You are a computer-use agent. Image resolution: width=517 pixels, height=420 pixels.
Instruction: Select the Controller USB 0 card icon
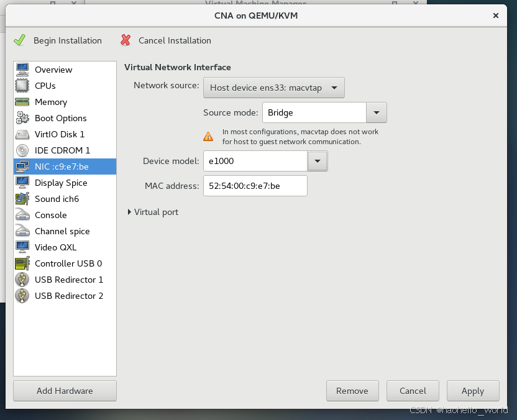[22, 263]
